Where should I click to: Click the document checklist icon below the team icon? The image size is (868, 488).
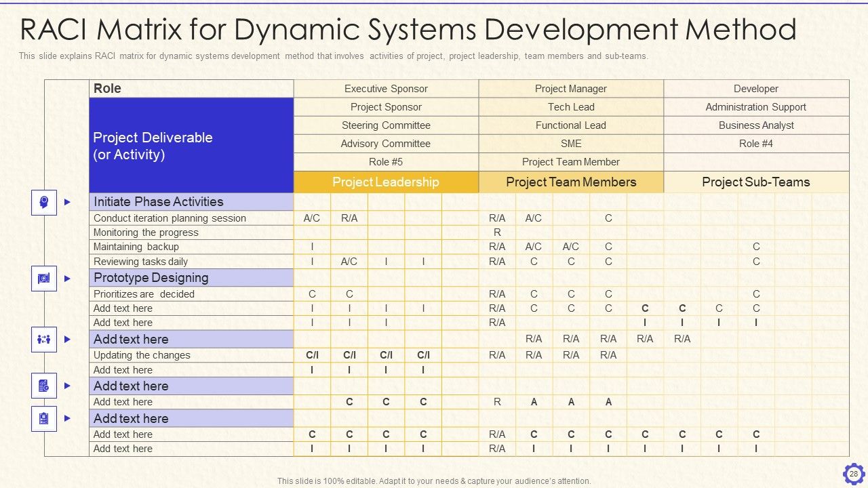[x=44, y=386]
